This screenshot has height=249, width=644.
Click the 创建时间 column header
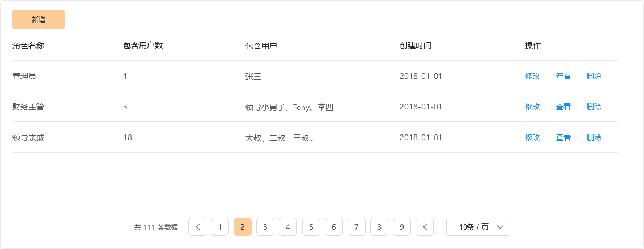416,45
